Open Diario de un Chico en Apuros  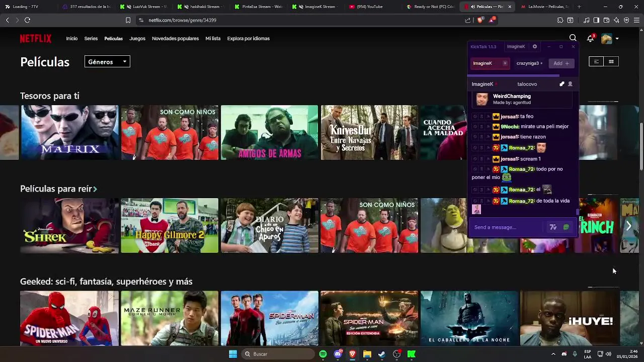(x=269, y=225)
